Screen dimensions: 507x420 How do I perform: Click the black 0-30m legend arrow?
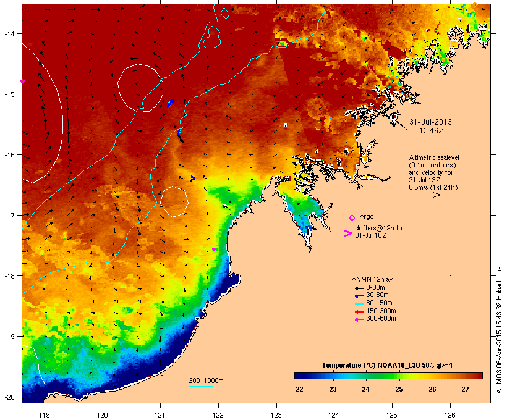tap(359, 288)
